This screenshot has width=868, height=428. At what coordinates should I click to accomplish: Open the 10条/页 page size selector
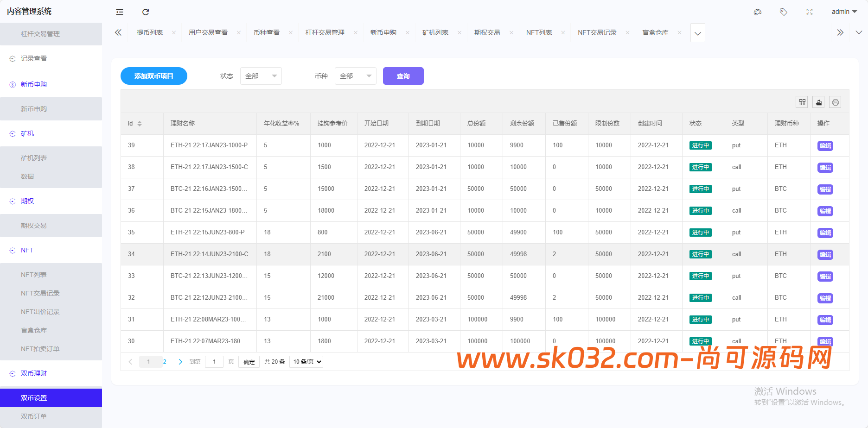click(306, 361)
